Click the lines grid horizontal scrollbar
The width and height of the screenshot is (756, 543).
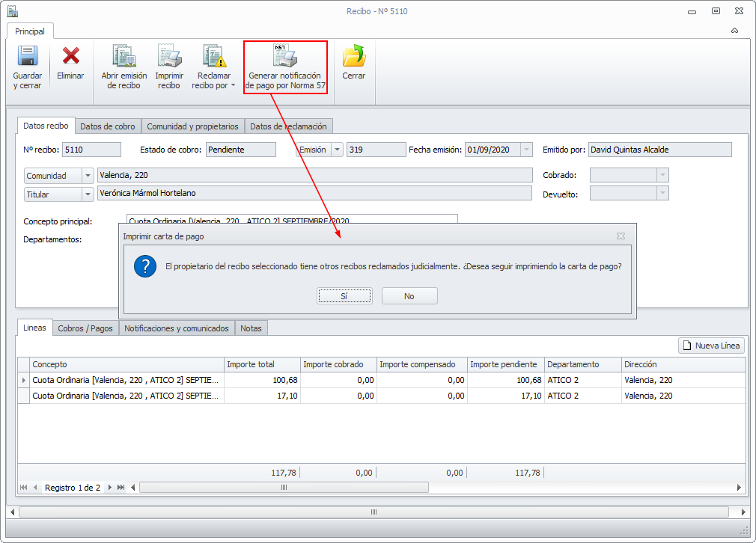(x=284, y=488)
